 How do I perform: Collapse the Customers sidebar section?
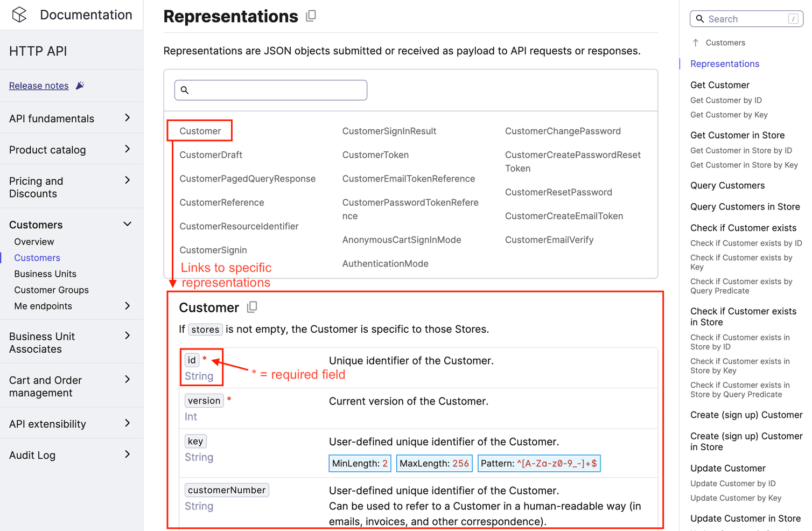[x=128, y=223]
